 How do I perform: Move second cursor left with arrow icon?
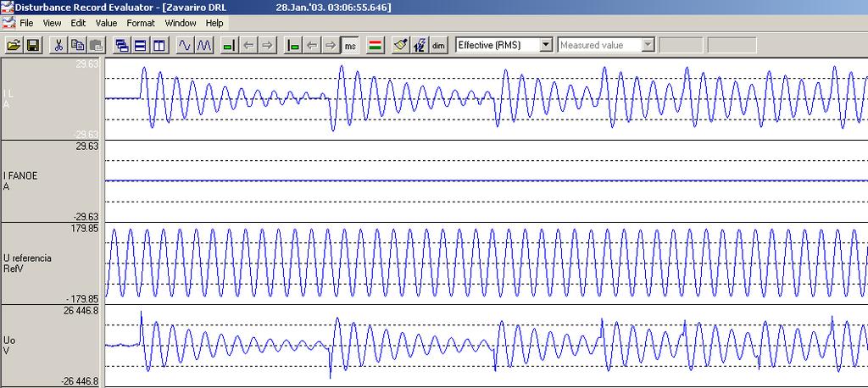coord(312,46)
